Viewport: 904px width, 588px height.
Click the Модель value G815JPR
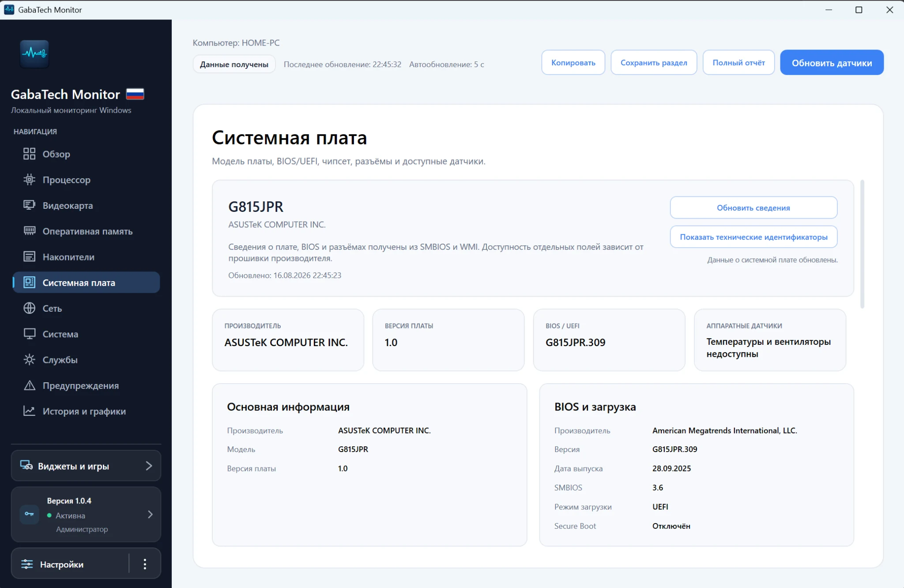pos(353,449)
